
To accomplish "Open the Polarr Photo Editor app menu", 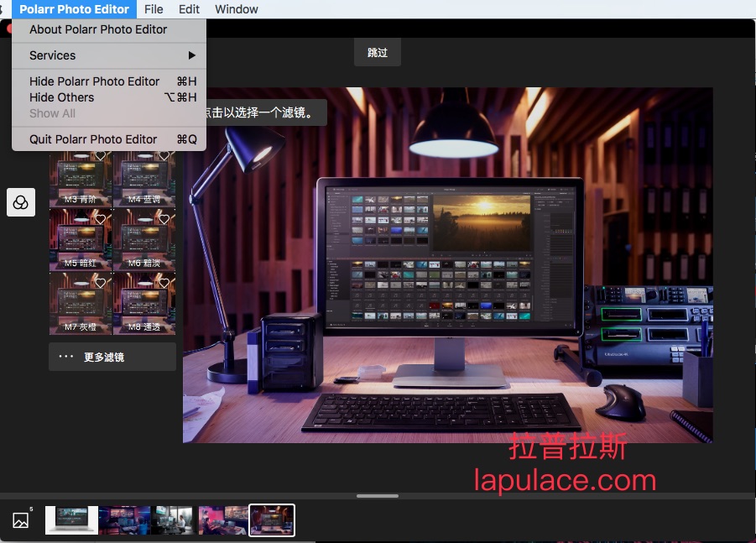I will pos(74,9).
